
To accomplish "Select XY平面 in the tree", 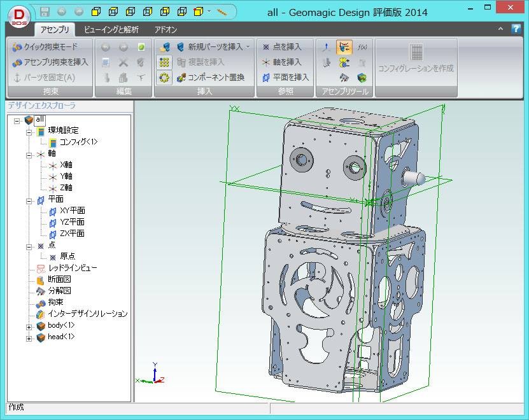I will [x=73, y=211].
